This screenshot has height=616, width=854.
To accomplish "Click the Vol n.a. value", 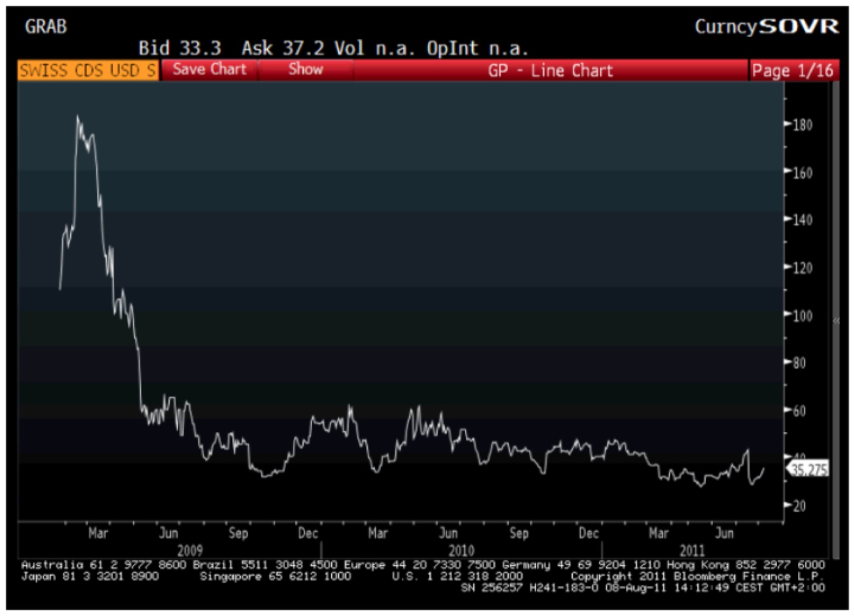I will click(x=375, y=48).
